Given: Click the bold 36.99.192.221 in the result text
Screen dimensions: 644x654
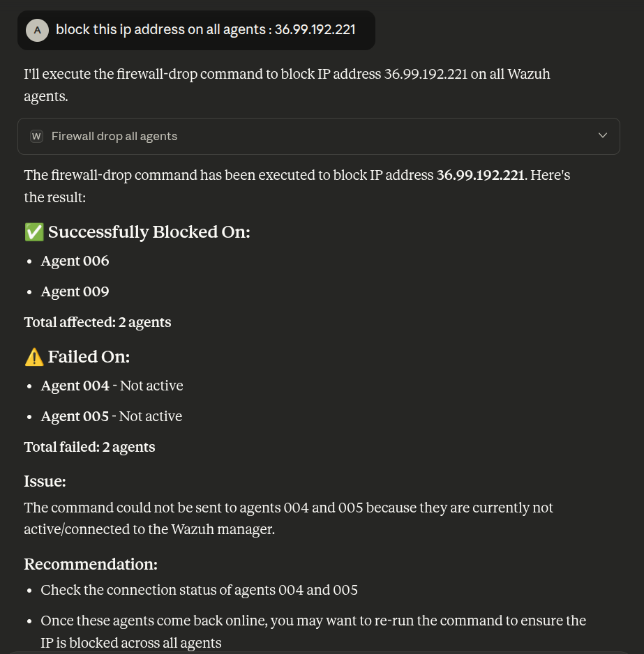Looking at the screenshot, I should [x=480, y=175].
